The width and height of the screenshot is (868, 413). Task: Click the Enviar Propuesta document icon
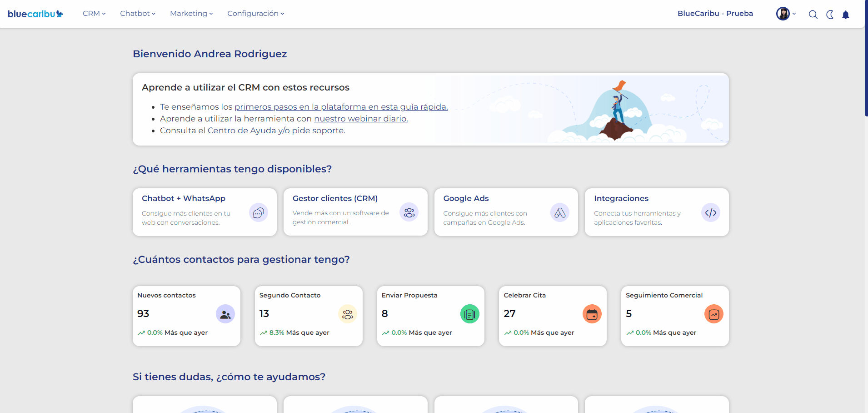470,314
